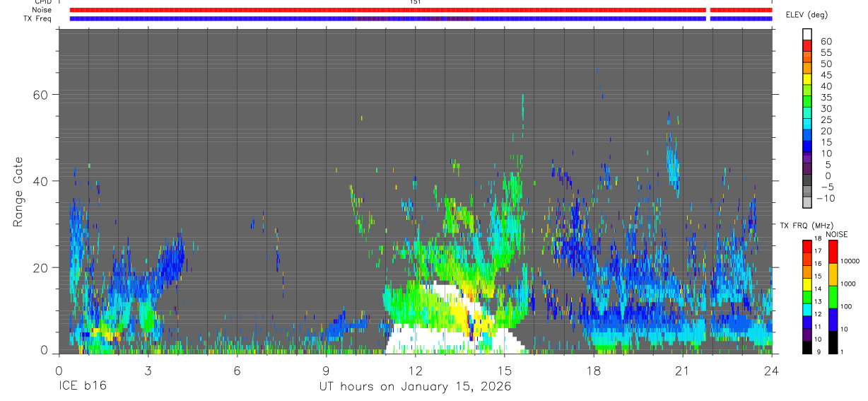Click the 151 CPID value
The width and height of the screenshot is (868, 401).
(x=415, y=2)
